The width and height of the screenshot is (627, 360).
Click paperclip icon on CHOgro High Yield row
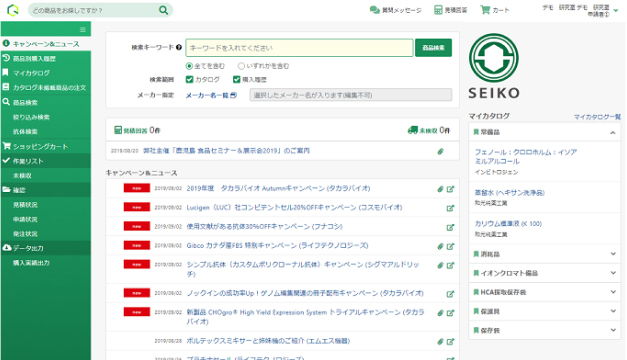click(x=440, y=313)
